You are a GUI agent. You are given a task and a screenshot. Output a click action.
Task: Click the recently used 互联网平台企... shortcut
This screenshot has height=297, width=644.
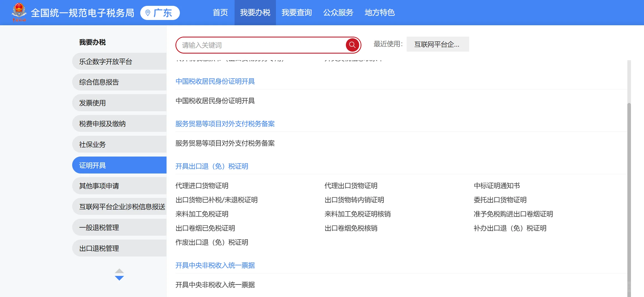437,44
